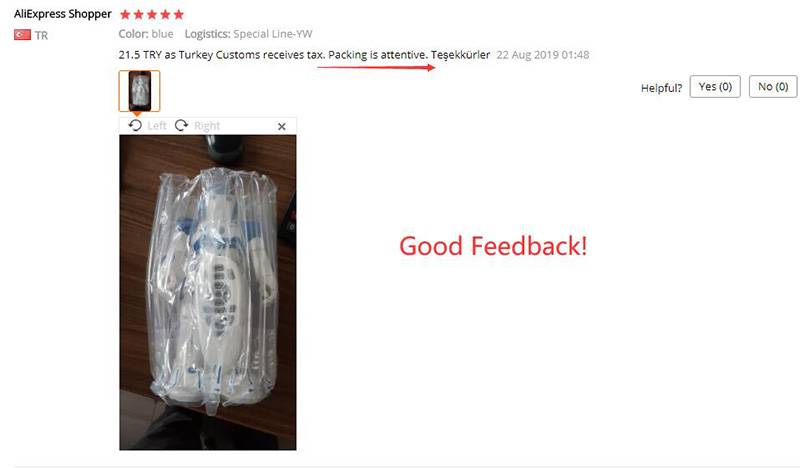800x468 pixels.
Task: Click the 'Helpful?' label
Action: pos(661,88)
